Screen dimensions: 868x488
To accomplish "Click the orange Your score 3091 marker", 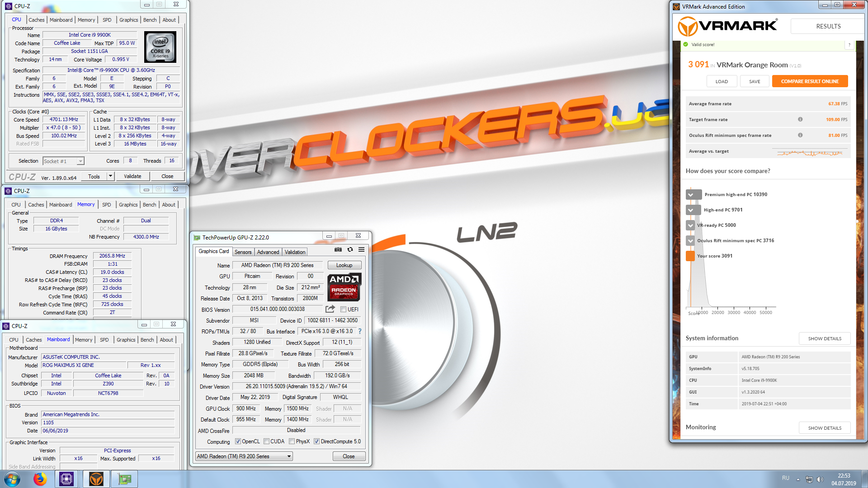I will (690, 256).
